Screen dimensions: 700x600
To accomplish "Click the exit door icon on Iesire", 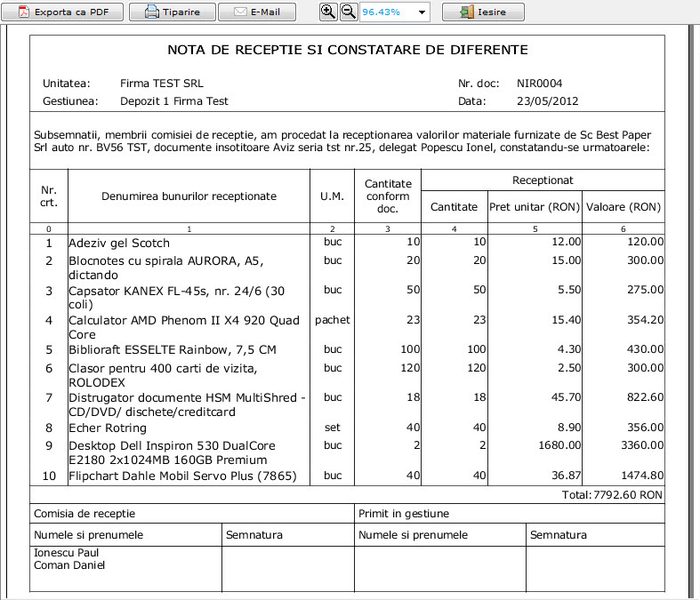I will point(467,12).
